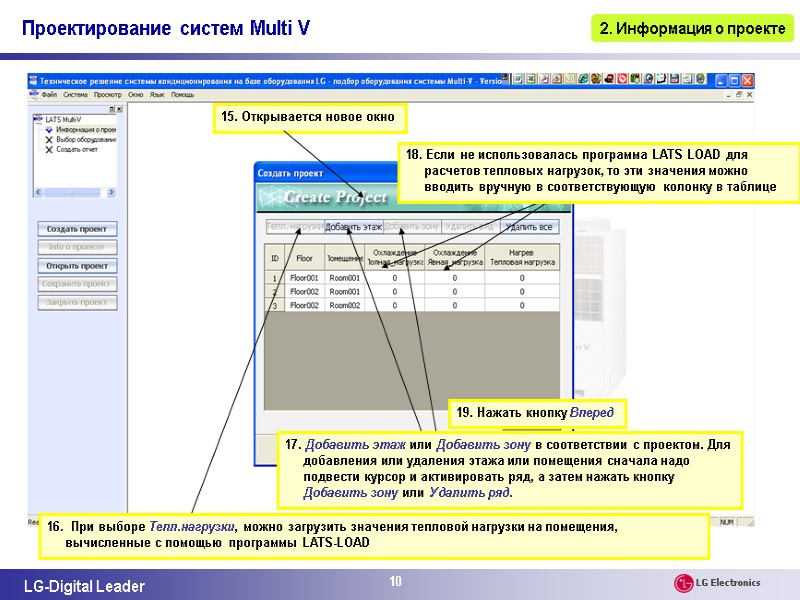Launch Internet Explorer from the title bar icons
This screenshot has width=800, height=600.
pos(583,79)
